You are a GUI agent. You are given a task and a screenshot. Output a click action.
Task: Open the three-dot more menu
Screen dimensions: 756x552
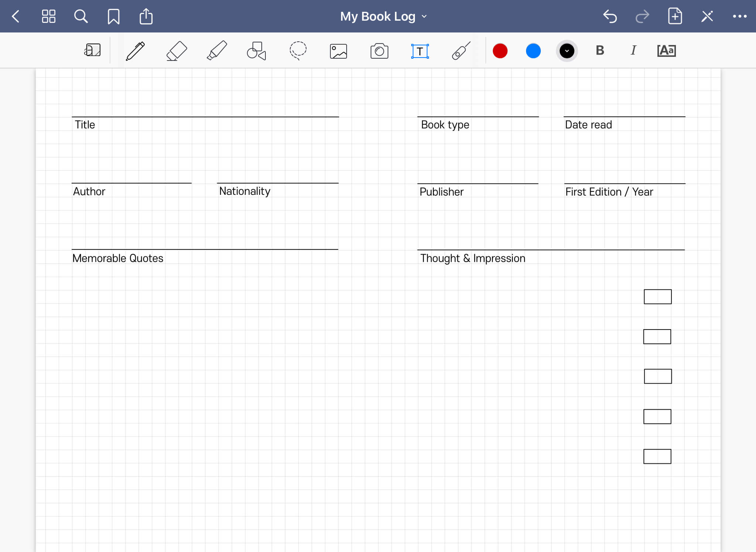click(x=739, y=16)
